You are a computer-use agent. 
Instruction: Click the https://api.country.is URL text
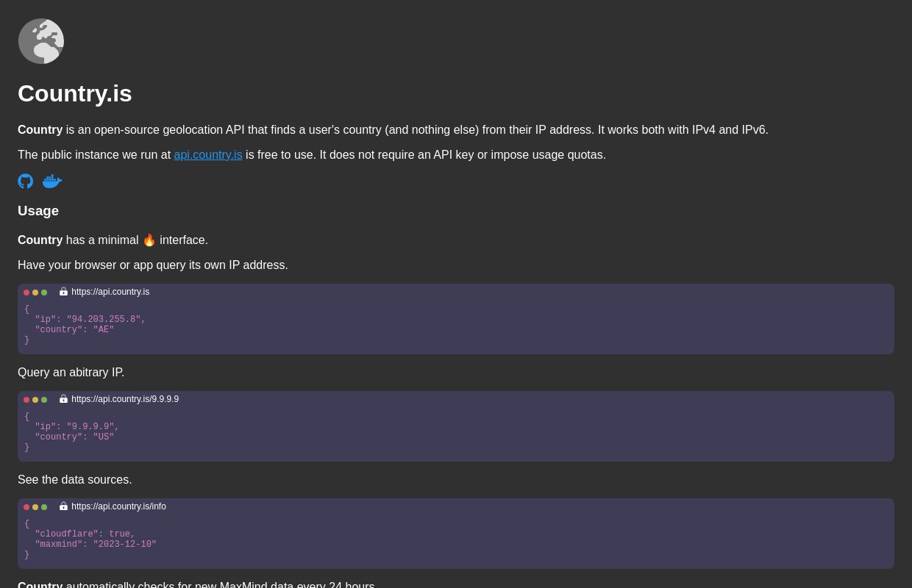coord(110,292)
